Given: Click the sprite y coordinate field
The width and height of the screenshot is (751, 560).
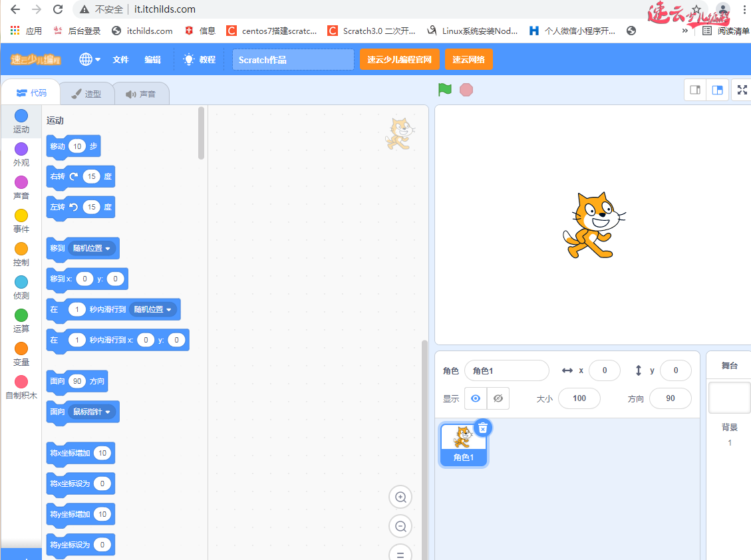Looking at the screenshot, I should tap(676, 370).
